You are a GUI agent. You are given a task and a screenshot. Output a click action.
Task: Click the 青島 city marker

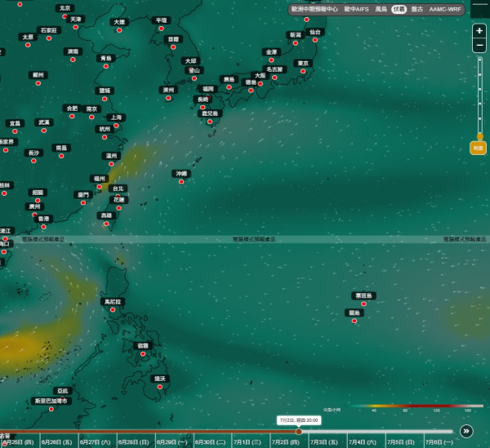[106, 66]
